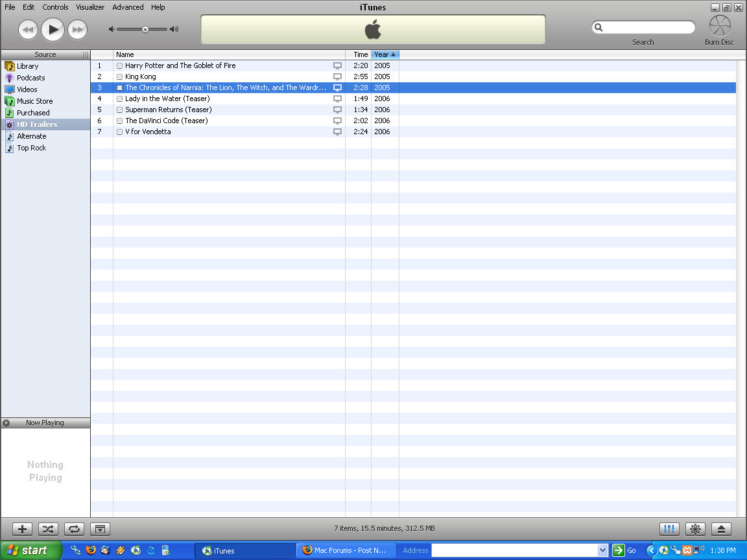Click the taskbar Address input field
Viewport: 747px width, 560px height.
(514, 550)
